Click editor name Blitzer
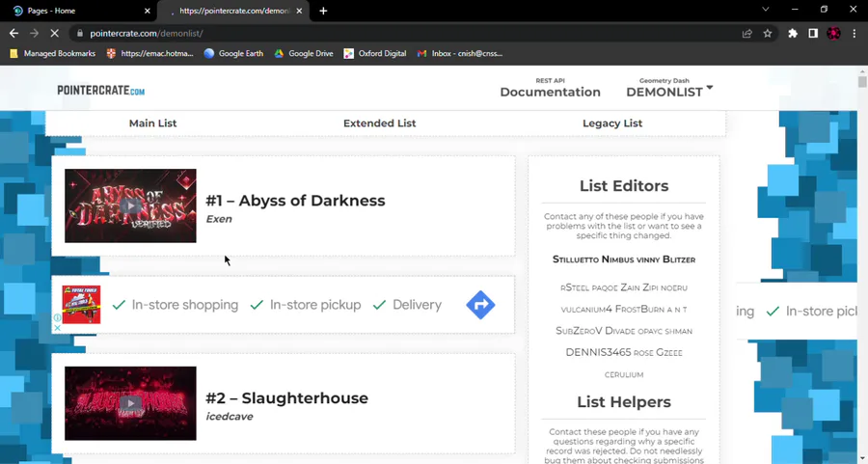Image resolution: width=868 pixels, height=464 pixels. [x=679, y=259]
